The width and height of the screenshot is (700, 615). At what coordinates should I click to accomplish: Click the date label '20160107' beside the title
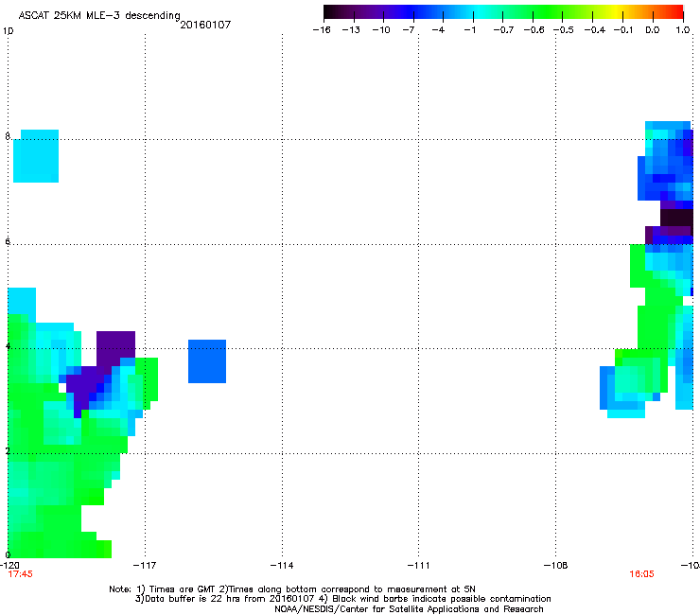[205, 25]
